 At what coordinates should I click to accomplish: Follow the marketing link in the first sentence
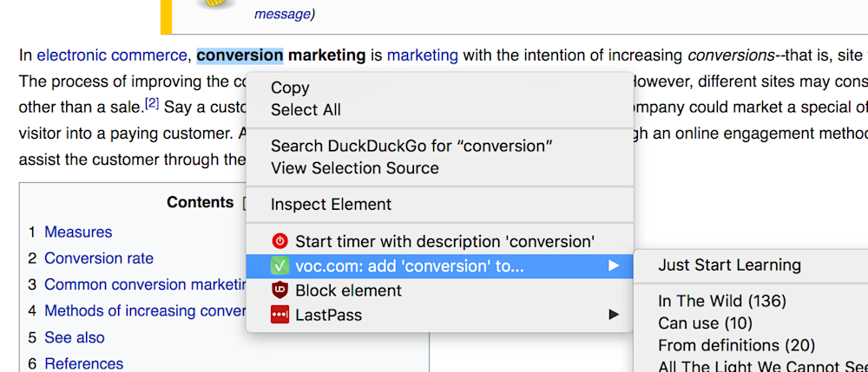point(422,55)
